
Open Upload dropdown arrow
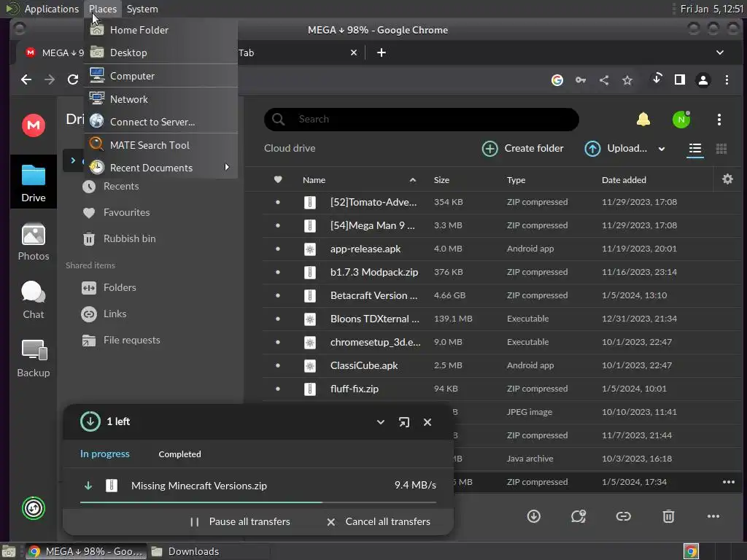pyautogui.click(x=661, y=149)
